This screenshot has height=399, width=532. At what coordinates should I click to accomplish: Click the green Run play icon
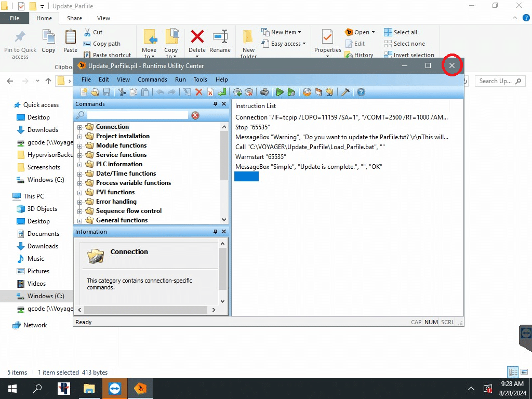click(x=280, y=92)
